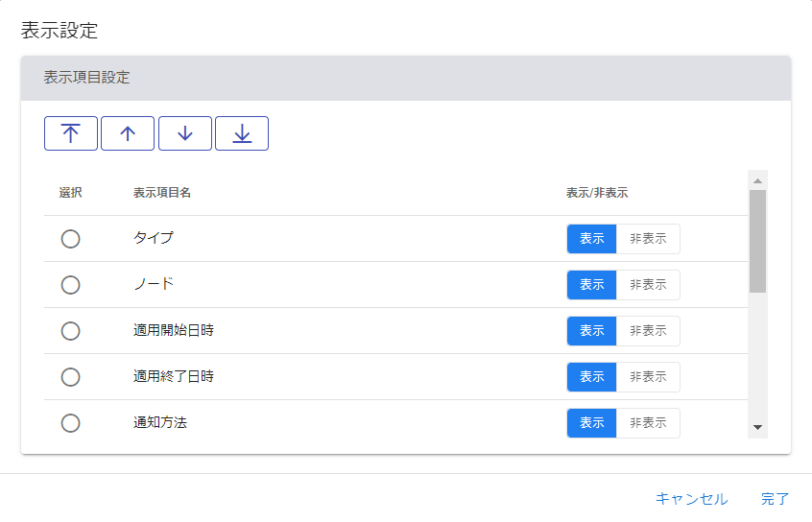The height and width of the screenshot is (522, 812).
Task: Switch 適用開始日時 to 非表示
Action: [x=648, y=331]
